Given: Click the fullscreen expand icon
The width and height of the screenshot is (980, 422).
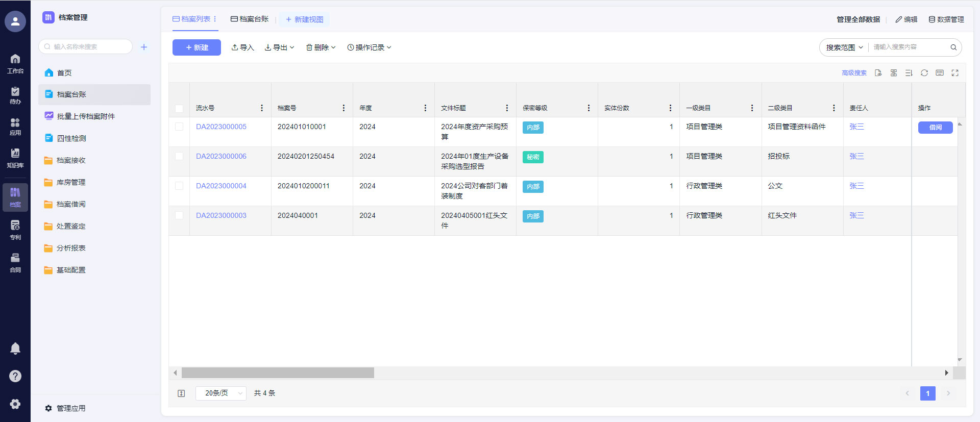Looking at the screenshot, I should point(954,73).
